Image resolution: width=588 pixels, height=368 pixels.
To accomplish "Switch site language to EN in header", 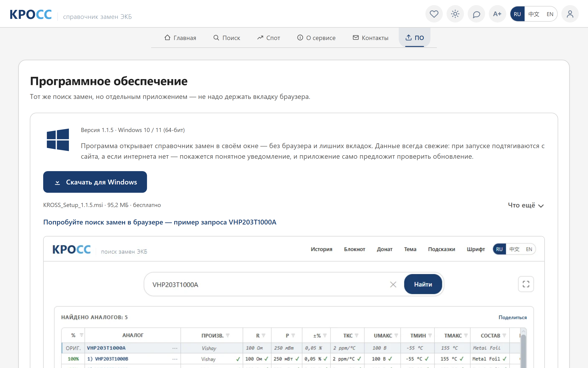I will (550, 14).
